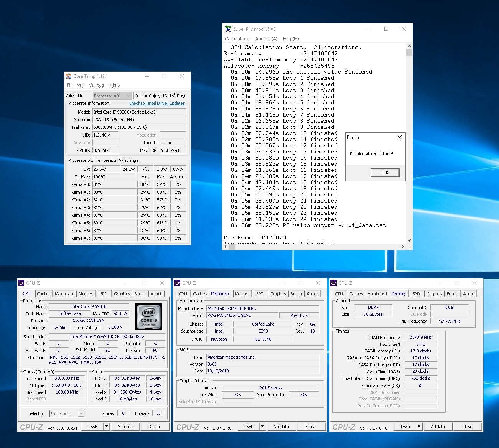Open the Calculate(C) menu in Super PI

click(237, 39)
